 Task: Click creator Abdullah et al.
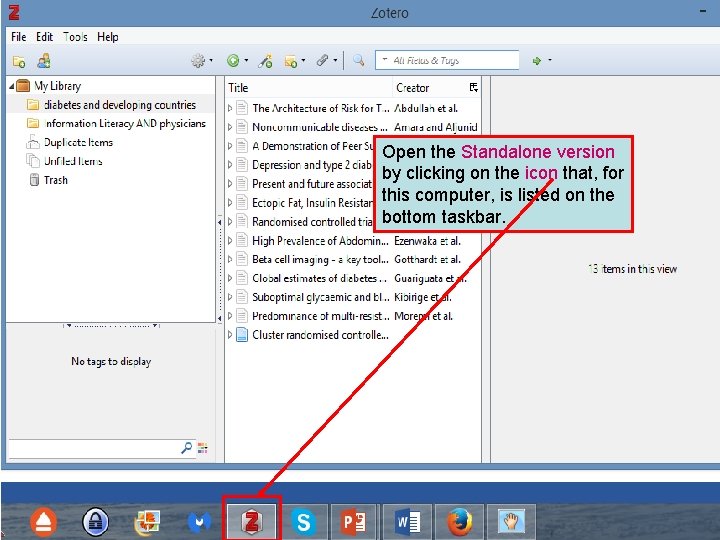click(x=426, y=108)
